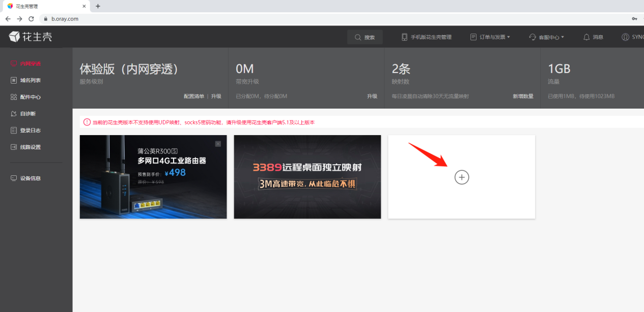Click 已分配0M，待分配0M text

[262, 96]
